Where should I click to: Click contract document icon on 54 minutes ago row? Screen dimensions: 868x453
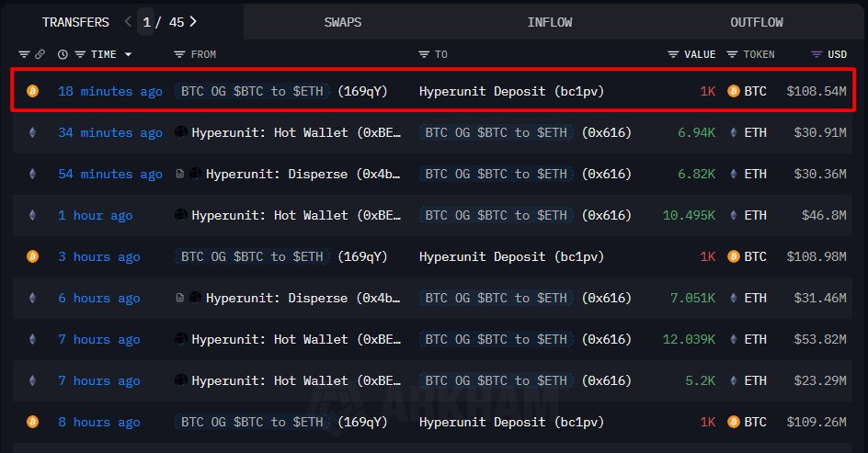point(180,174)
